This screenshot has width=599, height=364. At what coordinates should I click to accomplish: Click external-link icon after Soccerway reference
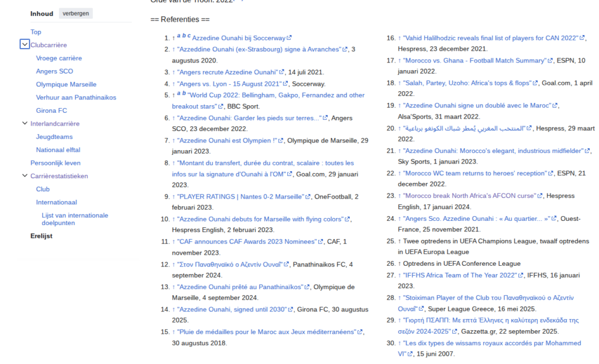(x=290, y=38)
